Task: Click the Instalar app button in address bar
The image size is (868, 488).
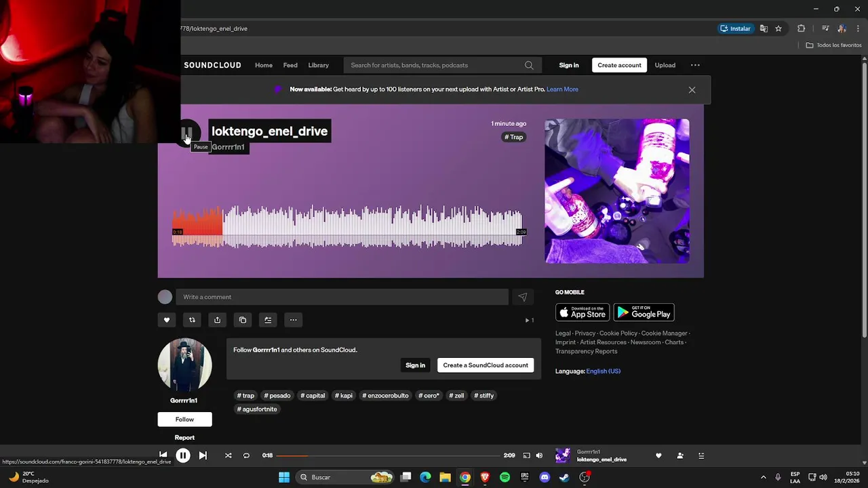Action: [x=735, y=28]
